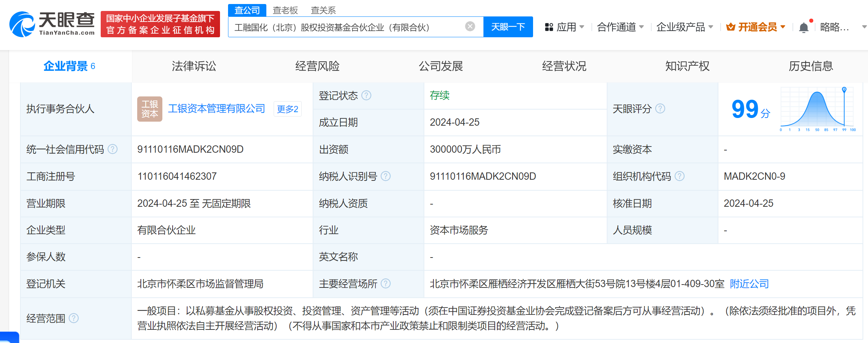Click the 300000万人民币 capital value

(465, 149)
